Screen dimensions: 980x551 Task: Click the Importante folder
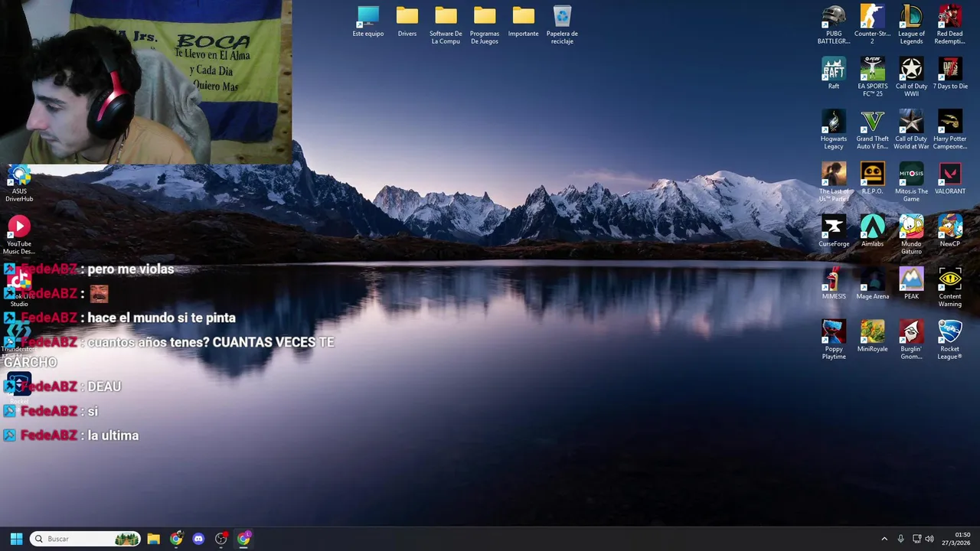[x=523, y=21]
